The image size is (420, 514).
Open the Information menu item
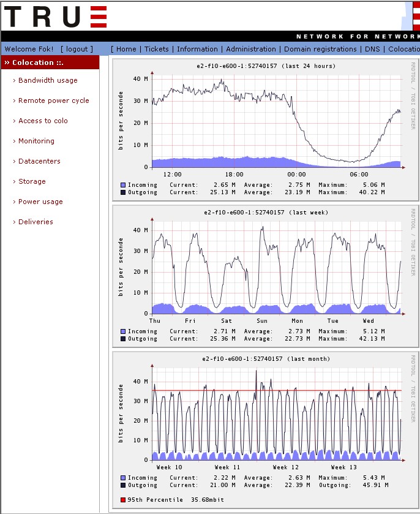[197, 49]
